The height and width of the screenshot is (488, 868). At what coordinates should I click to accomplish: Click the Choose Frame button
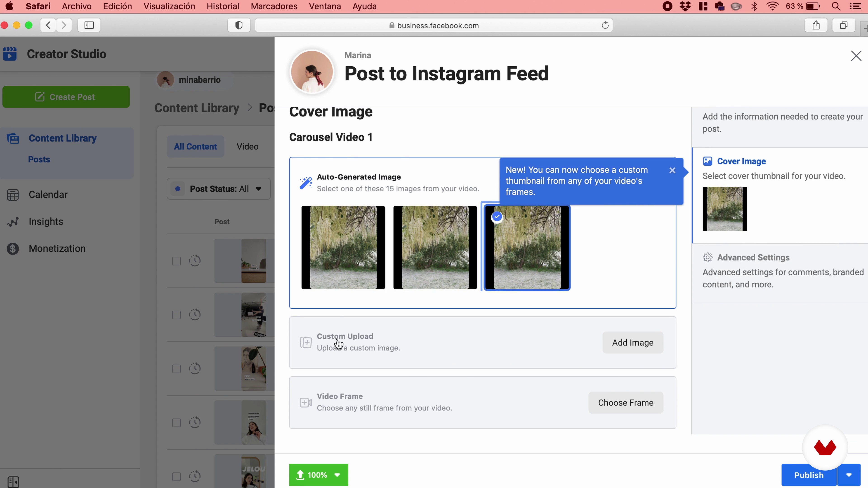click(625, 402)
